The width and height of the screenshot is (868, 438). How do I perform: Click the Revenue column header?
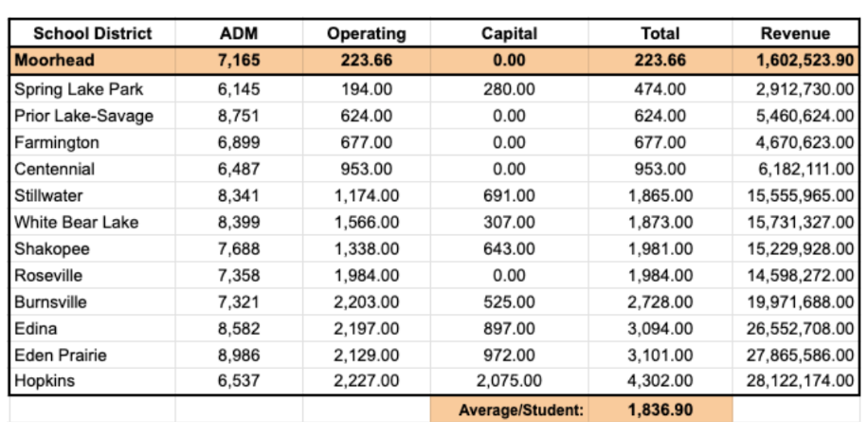[795, 33]
